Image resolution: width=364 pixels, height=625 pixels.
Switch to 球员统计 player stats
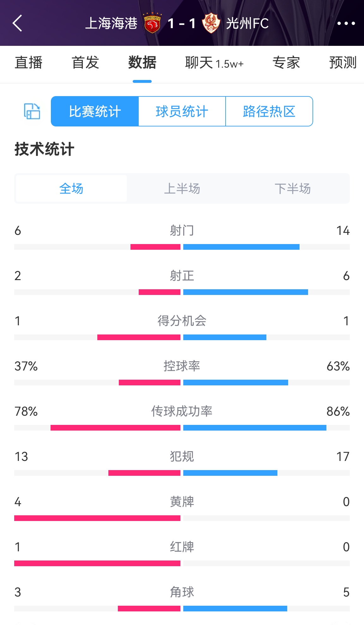point(182,111)
